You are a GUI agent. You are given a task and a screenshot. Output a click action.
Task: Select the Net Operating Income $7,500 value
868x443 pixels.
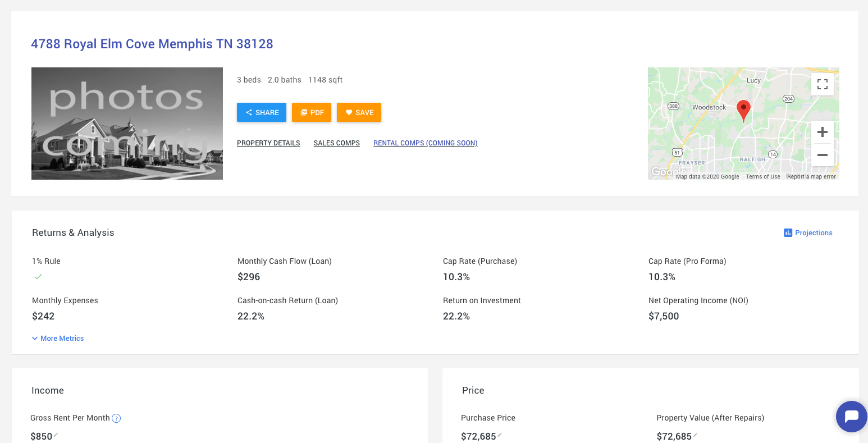pyautogui.click(x=664, y=316)
